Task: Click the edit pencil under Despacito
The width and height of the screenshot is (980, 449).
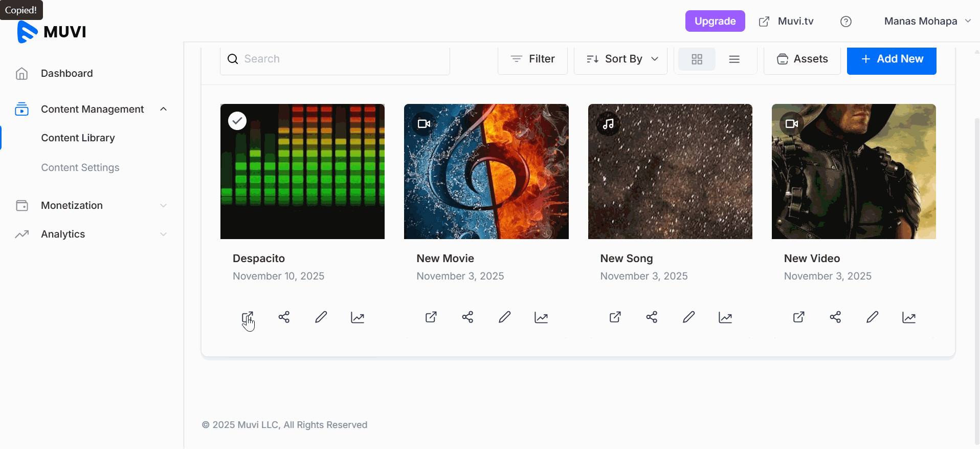Action: coord(321,317)
